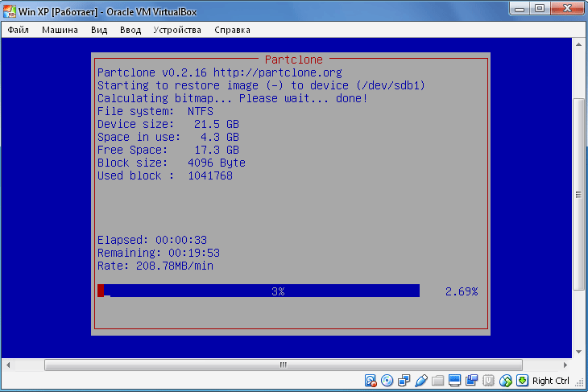Click the network adapters status icon
The width and height of the screenshot is (588, 392).
click(404, 381)
